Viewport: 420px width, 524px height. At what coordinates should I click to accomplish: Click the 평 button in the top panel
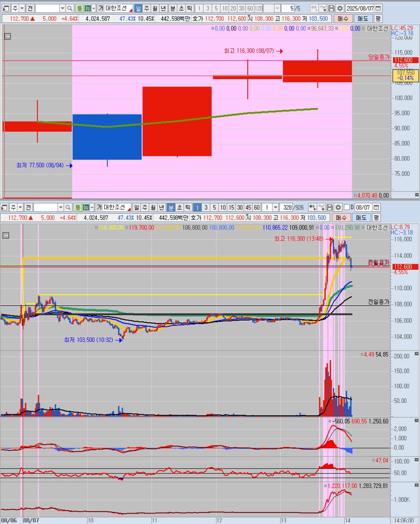(x=378, y=19)
